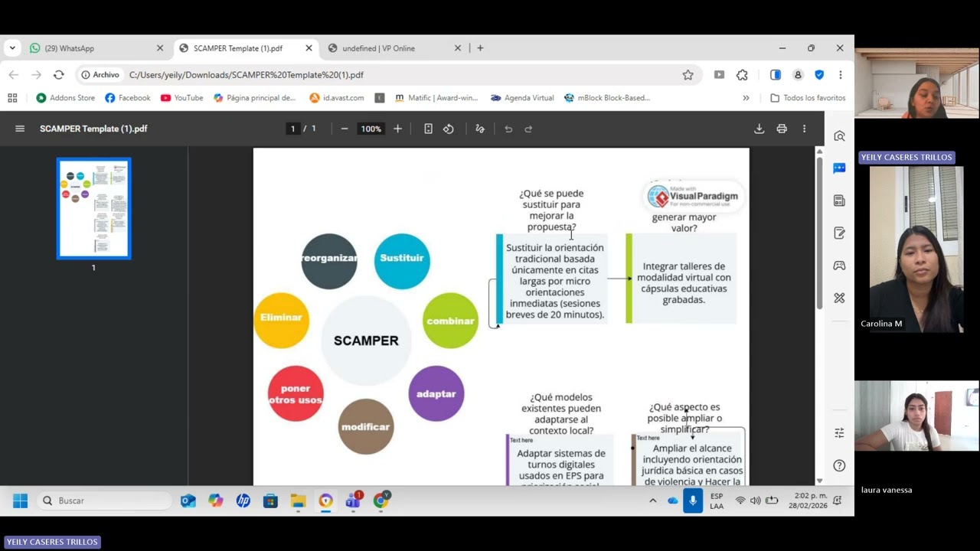Toggle the microphone icon in system tray

point(693,500)
